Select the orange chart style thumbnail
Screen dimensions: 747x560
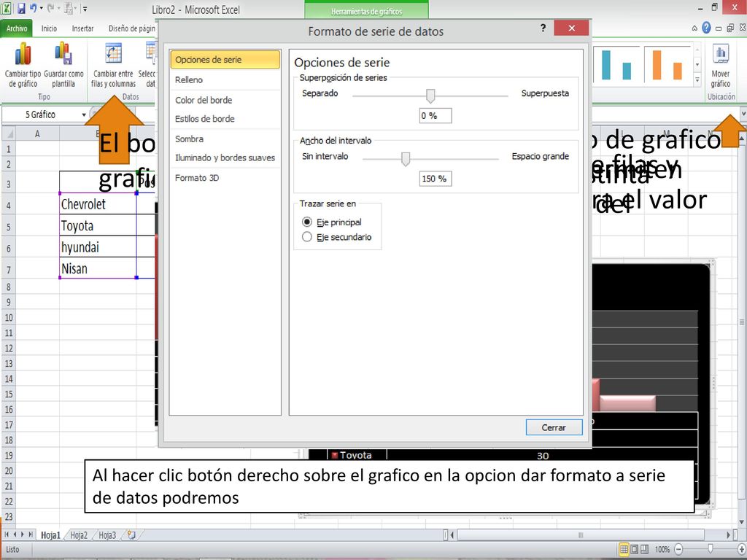[667, 64]
